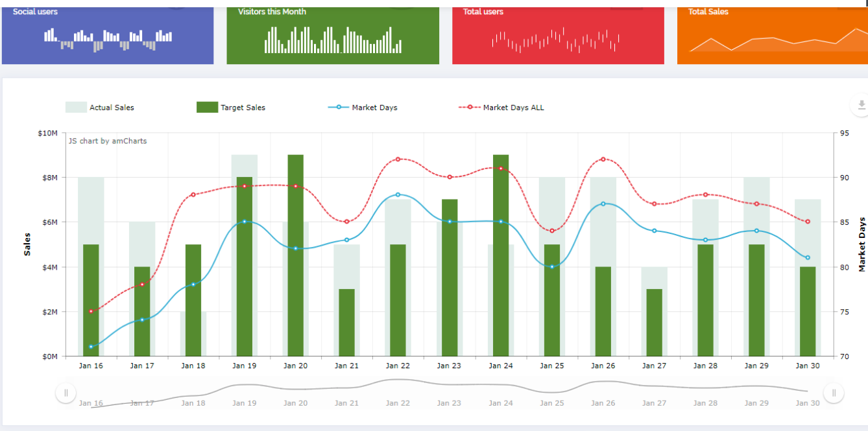Viewport: 868px width, 431px height.
Task: Click the Visitors this Month bar sparkline
Action: coord(333,40)
